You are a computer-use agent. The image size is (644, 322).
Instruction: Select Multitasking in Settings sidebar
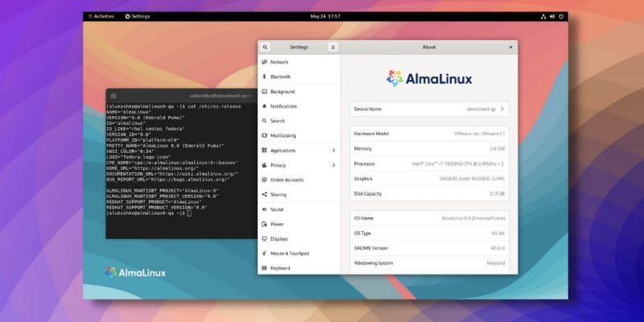(x=299, y=135)
